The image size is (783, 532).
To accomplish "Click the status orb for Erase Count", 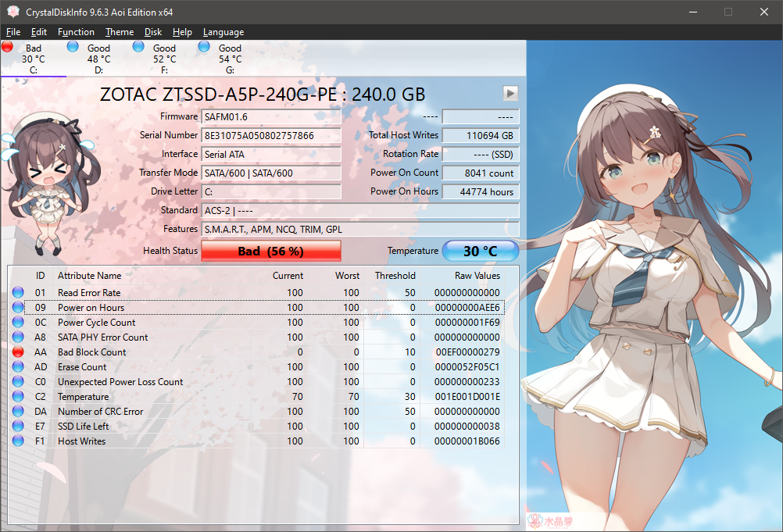I will point(18,367).
